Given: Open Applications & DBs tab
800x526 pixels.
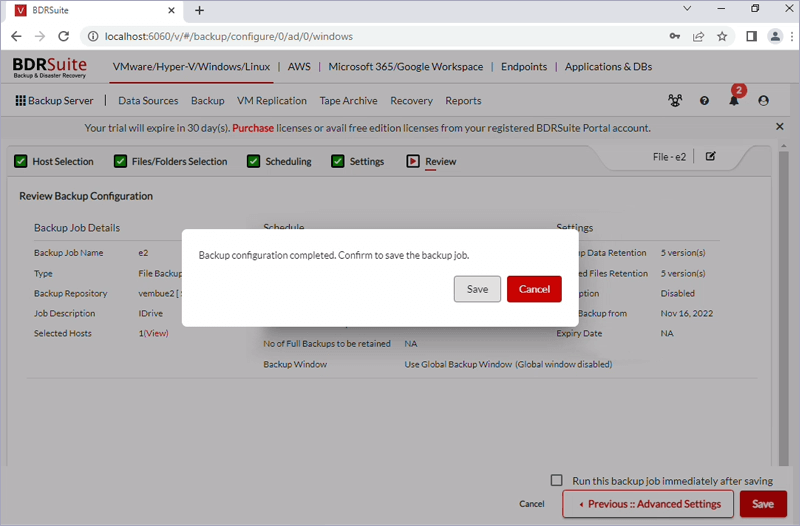Looking at the screenshot, I should (x=608, y=67).
